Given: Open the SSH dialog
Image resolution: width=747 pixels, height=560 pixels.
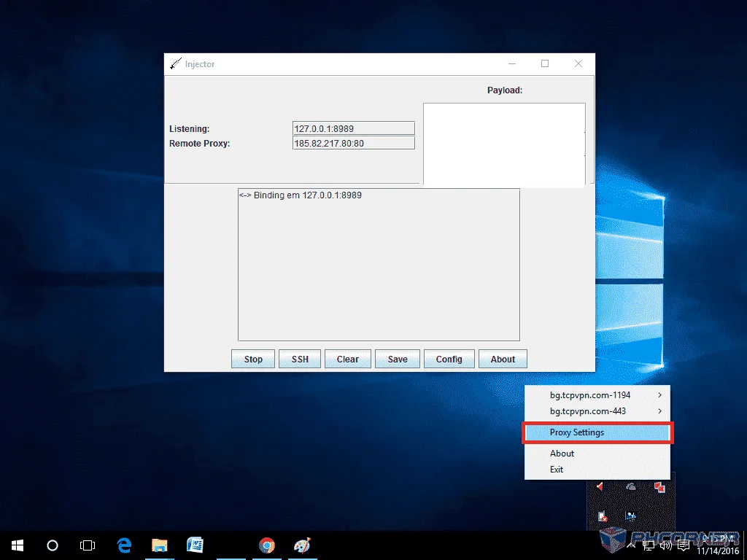Looking at the screenshot, I should (x=300, y=359).
